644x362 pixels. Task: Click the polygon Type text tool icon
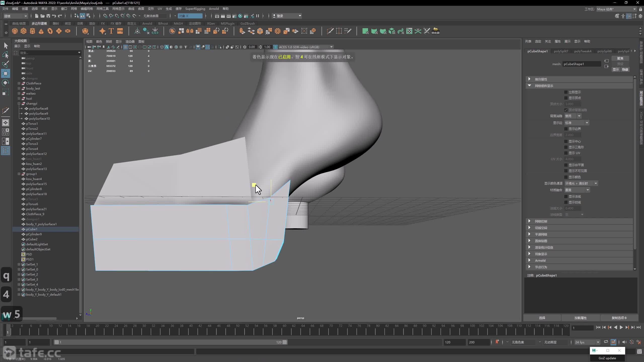tap(111, 31)
